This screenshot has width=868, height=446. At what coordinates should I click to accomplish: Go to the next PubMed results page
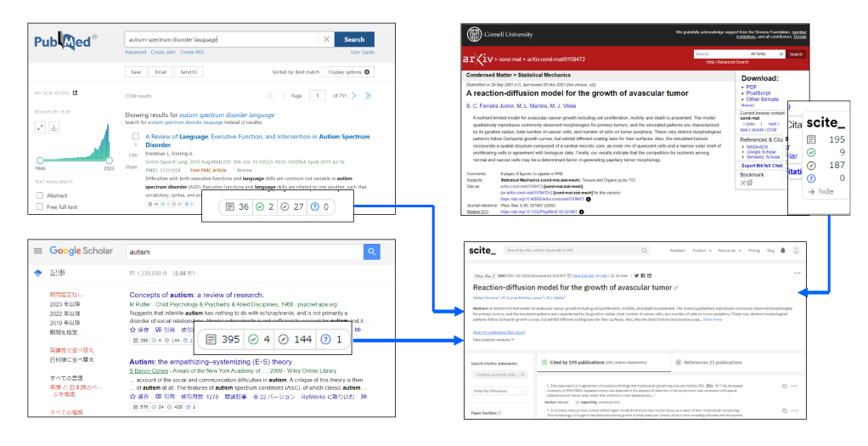(x=354, y=96)
